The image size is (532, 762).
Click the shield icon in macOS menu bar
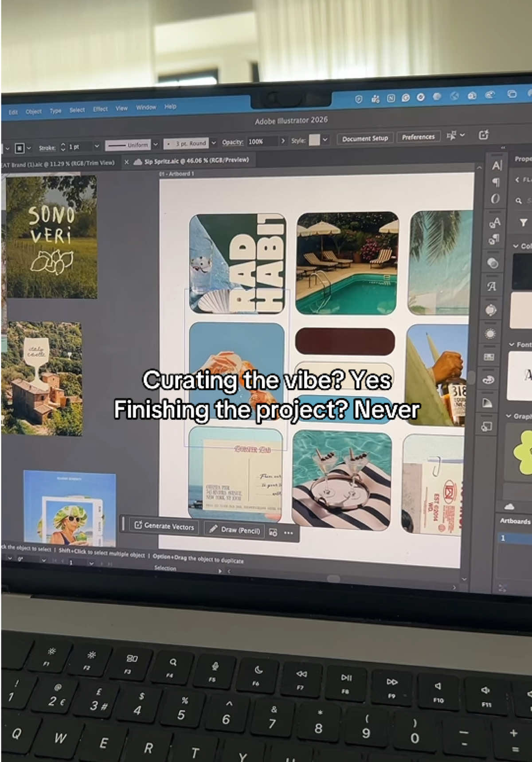click(x=359, y=99)
